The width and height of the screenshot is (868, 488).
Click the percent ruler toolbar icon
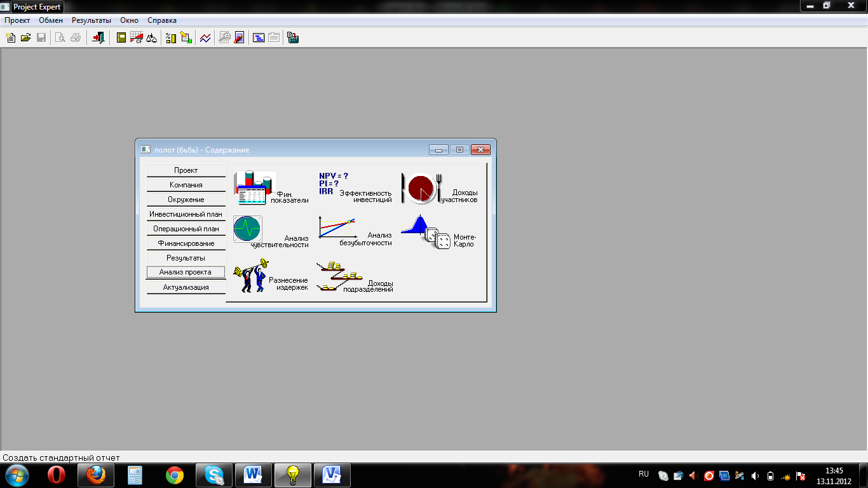point(171,37)
